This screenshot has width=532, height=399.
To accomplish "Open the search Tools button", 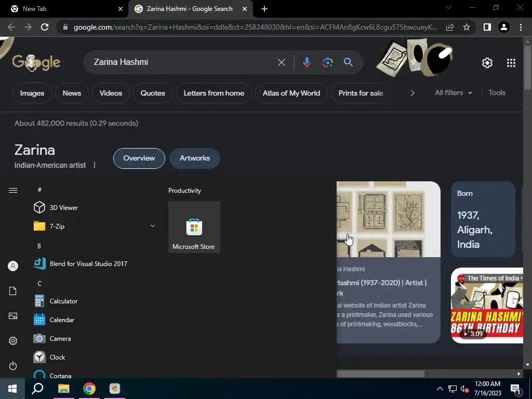I will (x=497, y=92).
